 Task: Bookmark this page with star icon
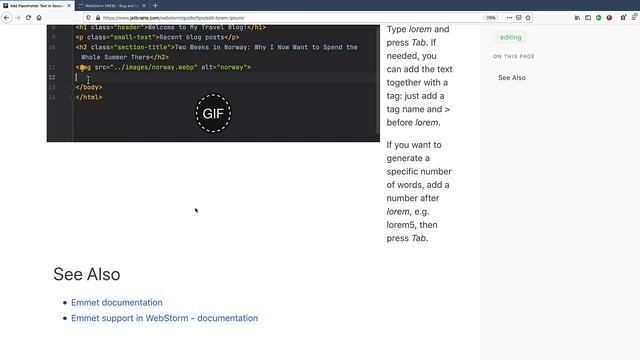528,18
